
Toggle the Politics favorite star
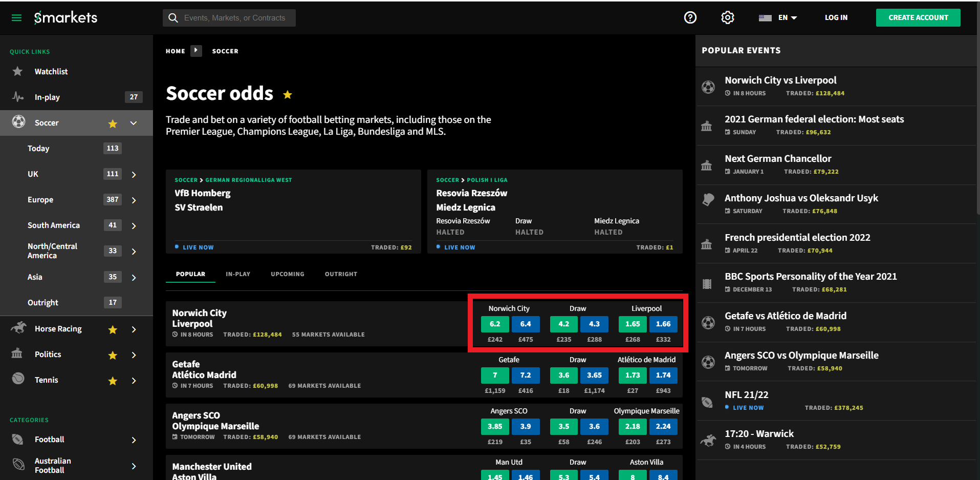click(x=113, y=355)
